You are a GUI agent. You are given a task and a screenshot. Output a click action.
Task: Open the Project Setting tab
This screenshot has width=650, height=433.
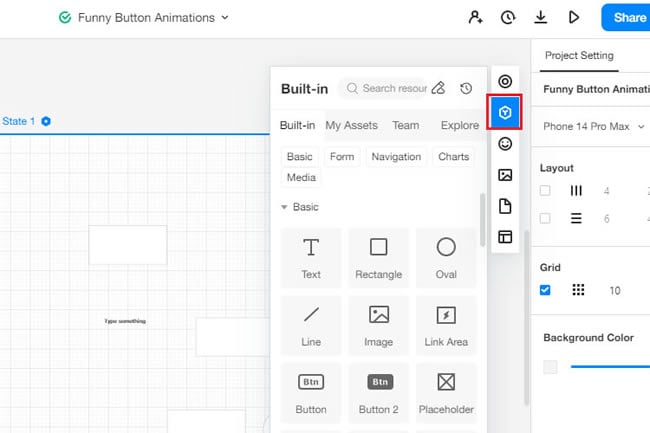pyautogui.click(x=579, y=56)
